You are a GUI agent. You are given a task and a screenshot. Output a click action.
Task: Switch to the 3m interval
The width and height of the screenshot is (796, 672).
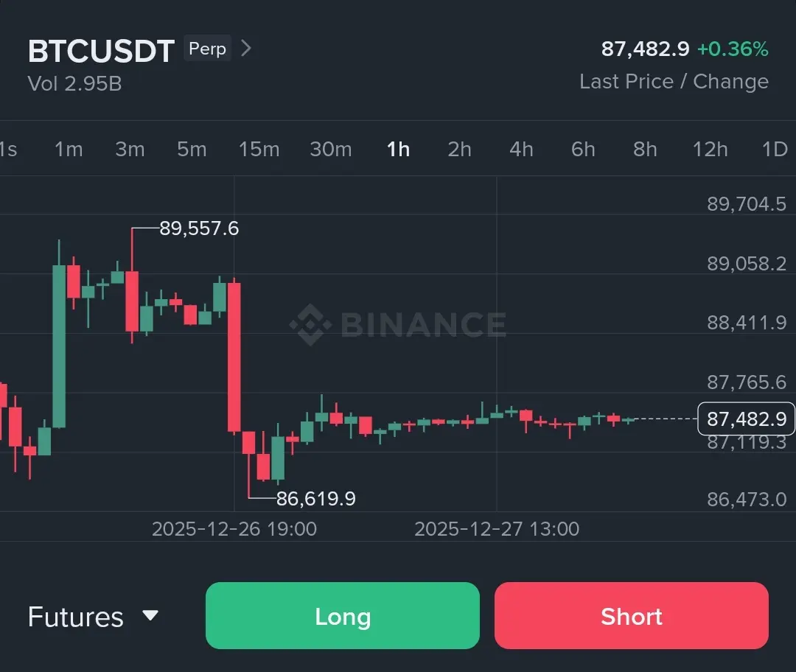(130, 149)
